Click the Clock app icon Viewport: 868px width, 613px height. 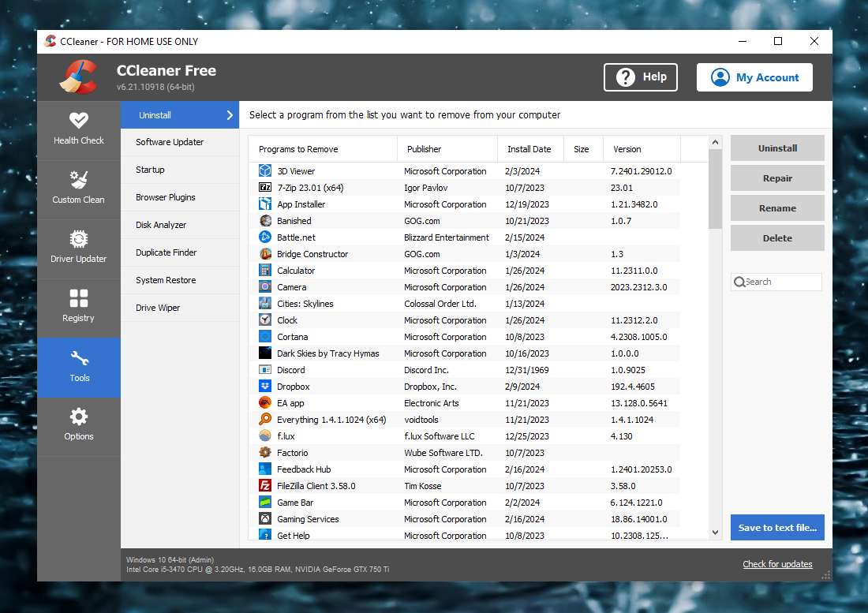coord(265,320)
